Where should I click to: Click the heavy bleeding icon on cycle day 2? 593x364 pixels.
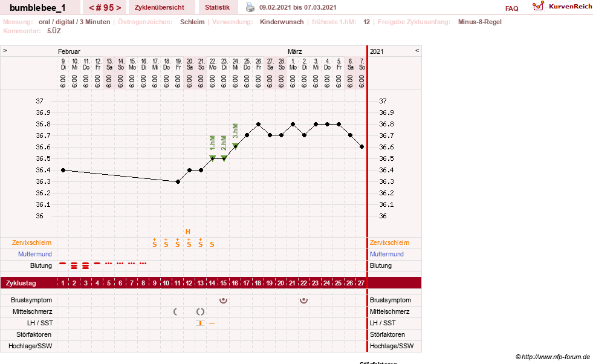tap(74, 265)
